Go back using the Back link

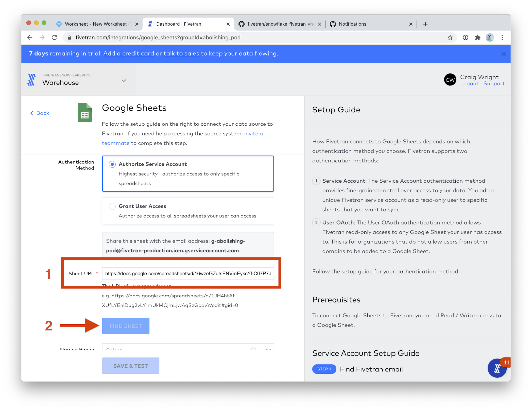point(40,113)
